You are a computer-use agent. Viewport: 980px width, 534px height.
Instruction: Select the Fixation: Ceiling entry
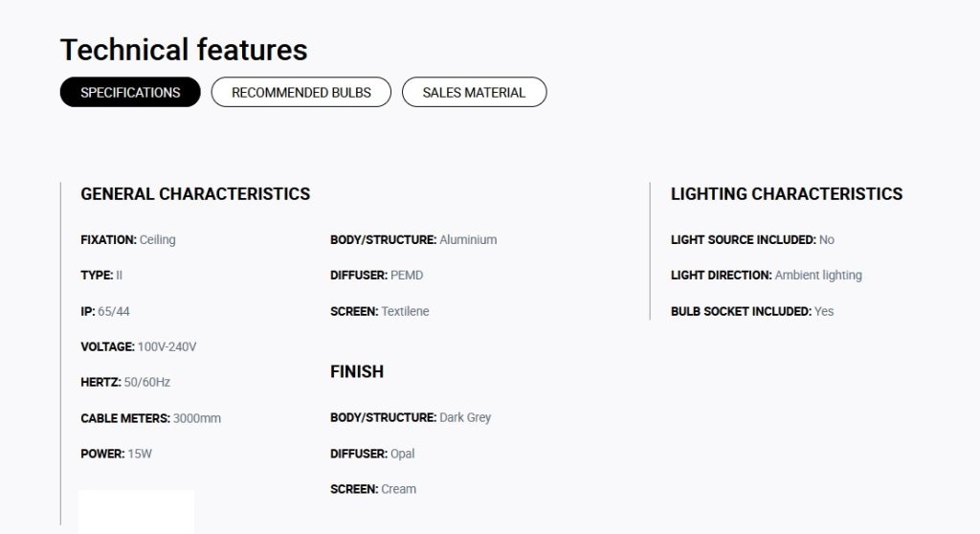(x=128, y=239)
